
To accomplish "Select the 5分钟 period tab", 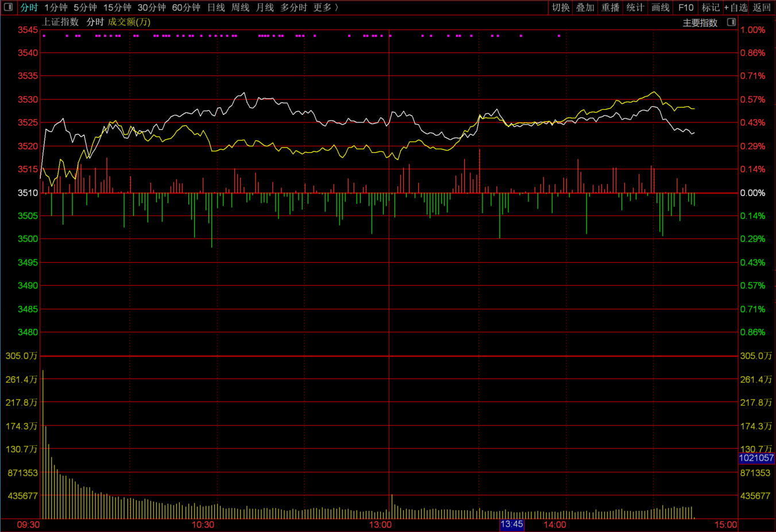I will click(85, 7).
